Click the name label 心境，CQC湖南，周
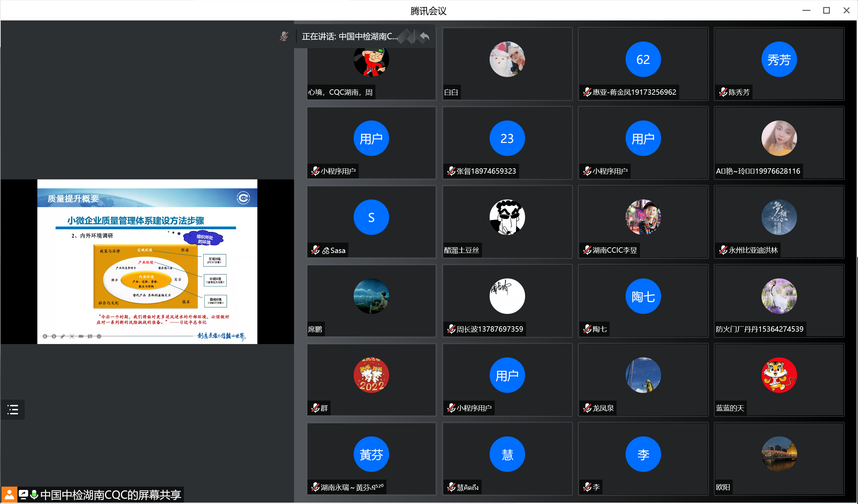Image resolution: width=858 pixels, height=504 pixels. click(340, 92)
